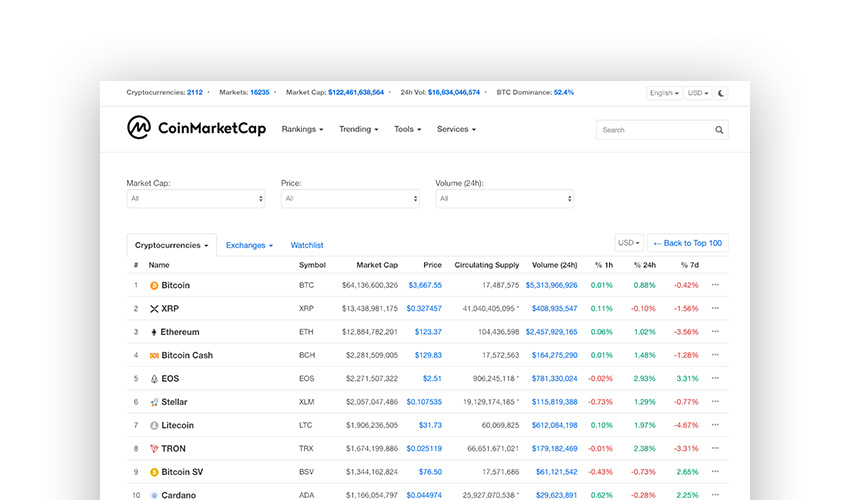Sort by Symbol column header
This screenshot has height=500, width=850.
(x=312, y=265)
